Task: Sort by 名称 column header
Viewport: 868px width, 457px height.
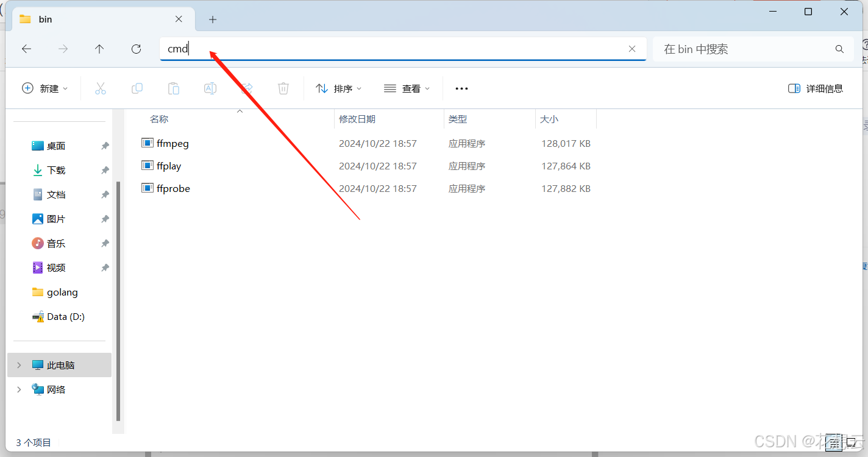Action: pos(159,119)
